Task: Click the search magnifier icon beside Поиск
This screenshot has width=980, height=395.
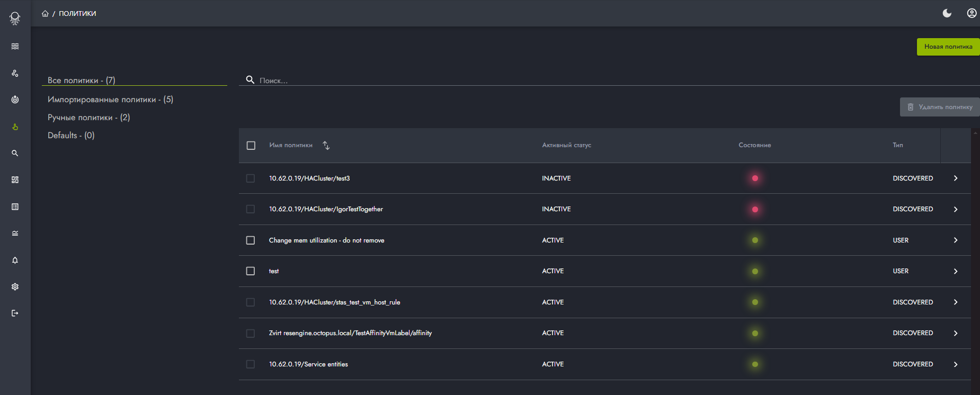Action: (250, 79)
